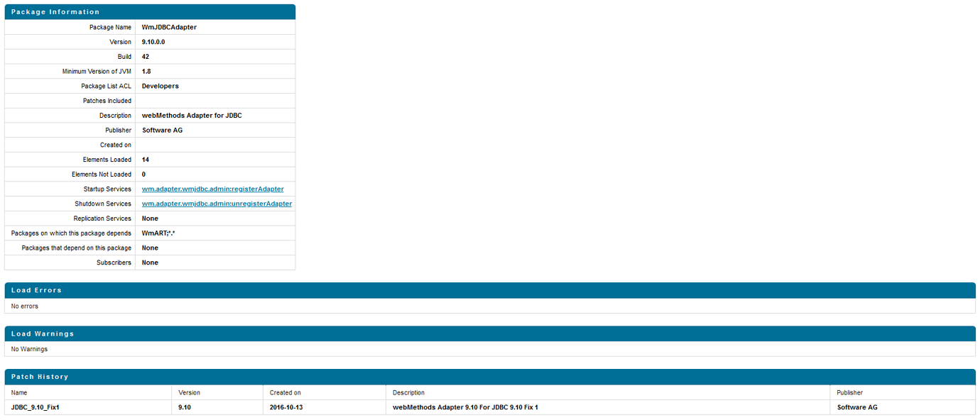
Task: Click the Shutdown Services label
Action: point(103,204)
